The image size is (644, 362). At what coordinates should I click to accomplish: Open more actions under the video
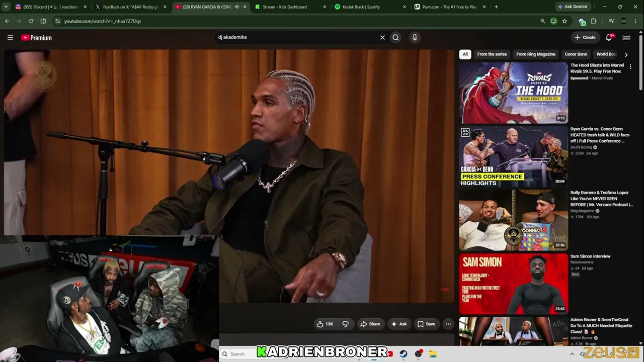point(448,324)
